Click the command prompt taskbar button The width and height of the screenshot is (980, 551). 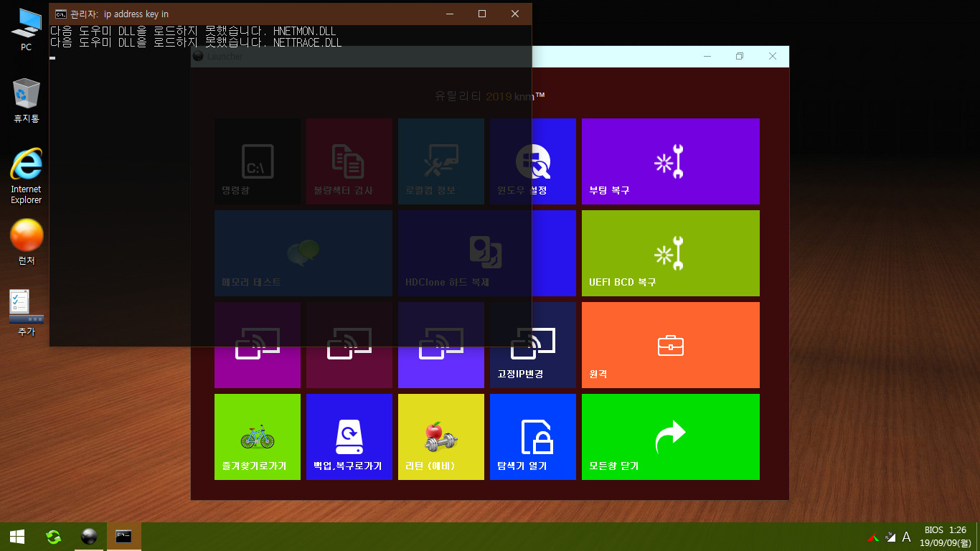click(x=124, y=537)
